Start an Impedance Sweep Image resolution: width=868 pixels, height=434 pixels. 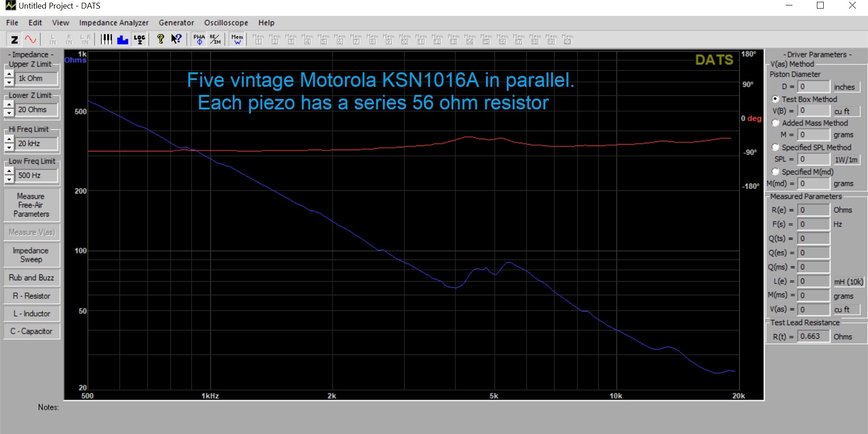[x=31, y=255]
